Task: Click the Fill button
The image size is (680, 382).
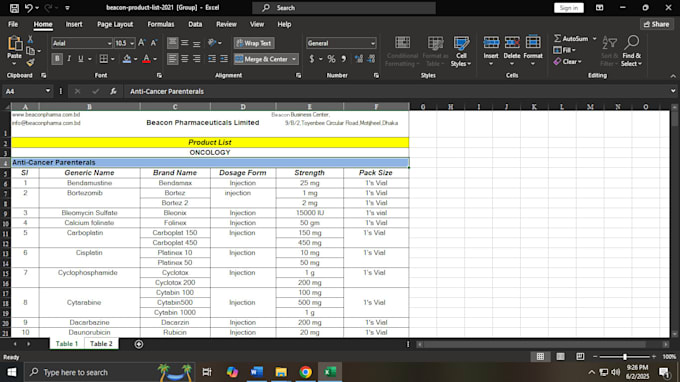Action: 565,50
